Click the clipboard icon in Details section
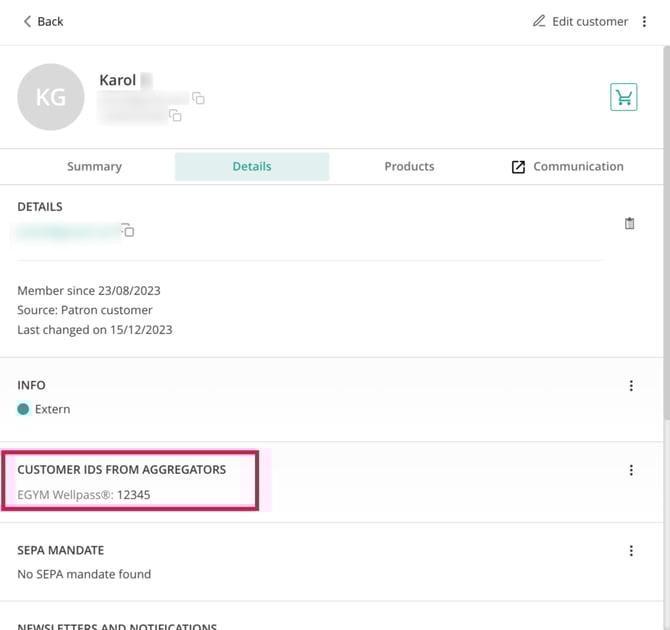670x630 pixels. pos(629,224)
